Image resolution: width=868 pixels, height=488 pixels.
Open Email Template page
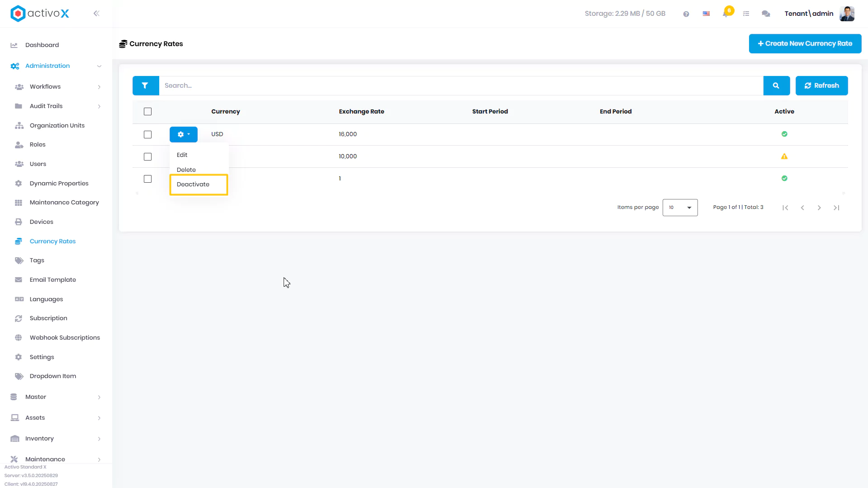click(53, 280)
